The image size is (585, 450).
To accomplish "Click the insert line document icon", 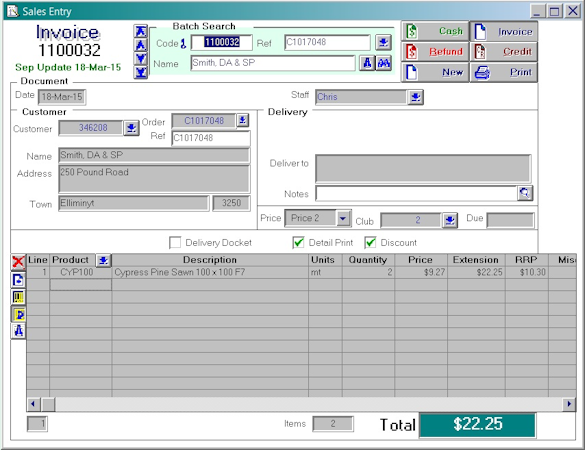I will pos(18,280).
